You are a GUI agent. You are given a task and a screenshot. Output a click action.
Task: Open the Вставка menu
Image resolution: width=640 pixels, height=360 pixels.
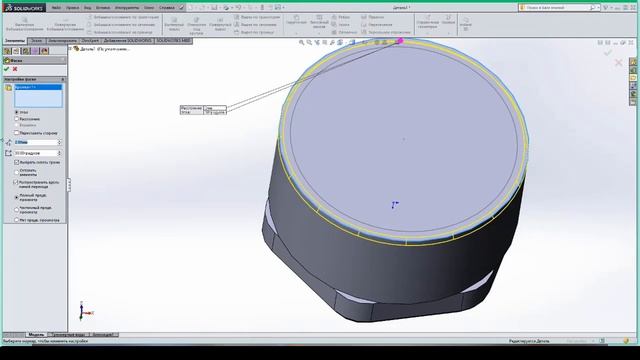[x=103, y=7]
